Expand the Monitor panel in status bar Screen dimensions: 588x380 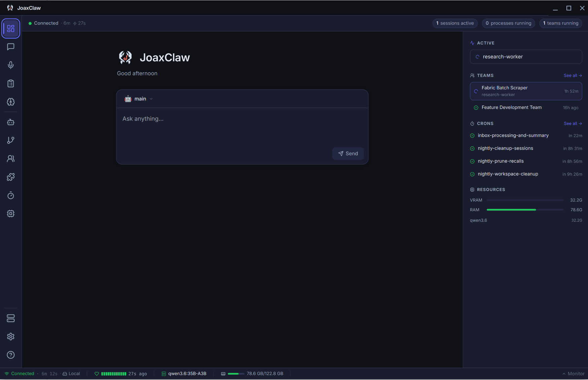pyautogui.click(x=574, y=374)
